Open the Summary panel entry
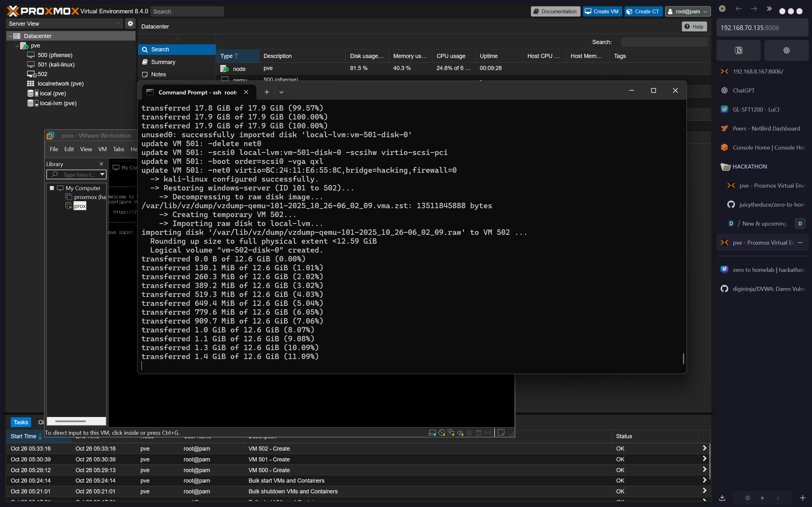This screenshot has height=507, width=812. [163, 62]
